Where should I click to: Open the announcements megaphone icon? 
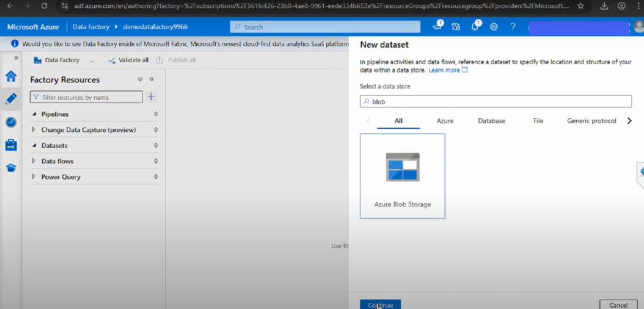tap(437, 26)
